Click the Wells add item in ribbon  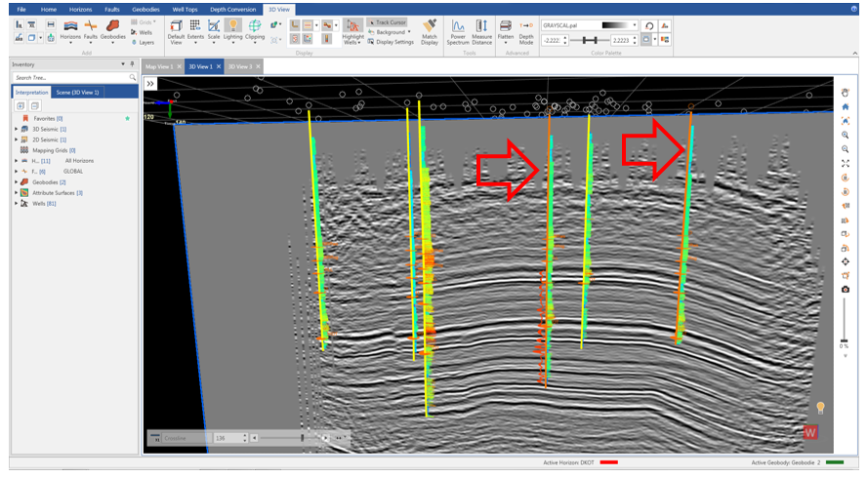[142, 32]
